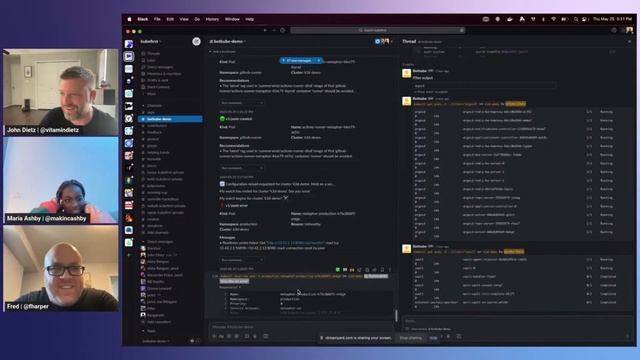The height and width of the screenshot is (360, 640).
Task: Click the battery status icon
Action: (x=564, y=19)
